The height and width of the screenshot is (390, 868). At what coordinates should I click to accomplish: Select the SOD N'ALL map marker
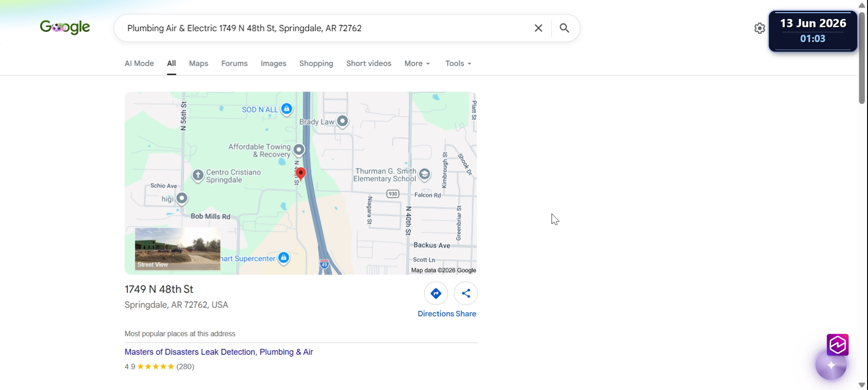pos(287,109)
